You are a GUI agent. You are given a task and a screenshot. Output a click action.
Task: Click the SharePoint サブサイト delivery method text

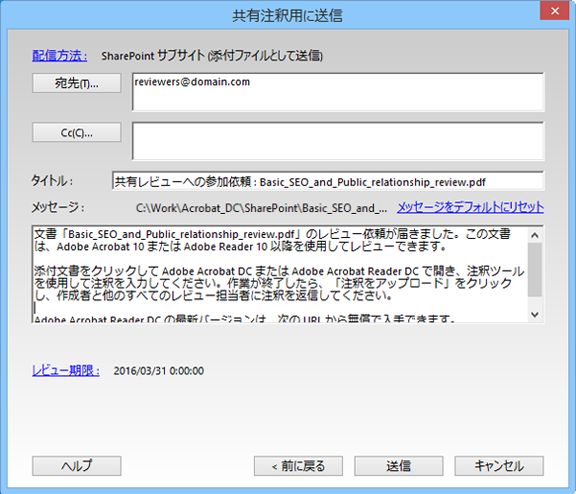coord(212,56)
